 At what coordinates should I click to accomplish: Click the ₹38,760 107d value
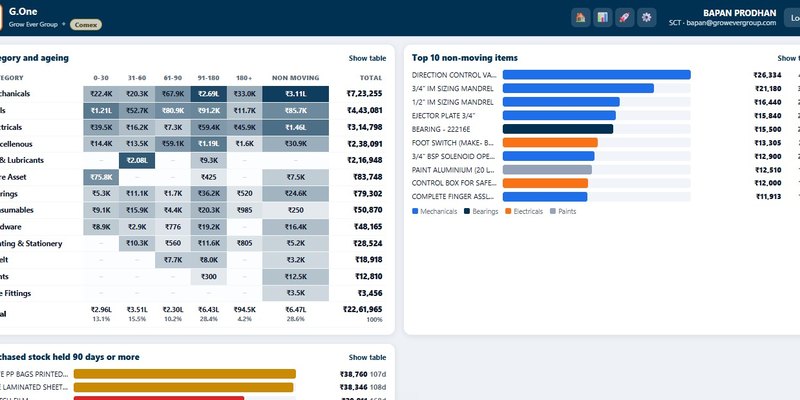(x=362, y=374)
